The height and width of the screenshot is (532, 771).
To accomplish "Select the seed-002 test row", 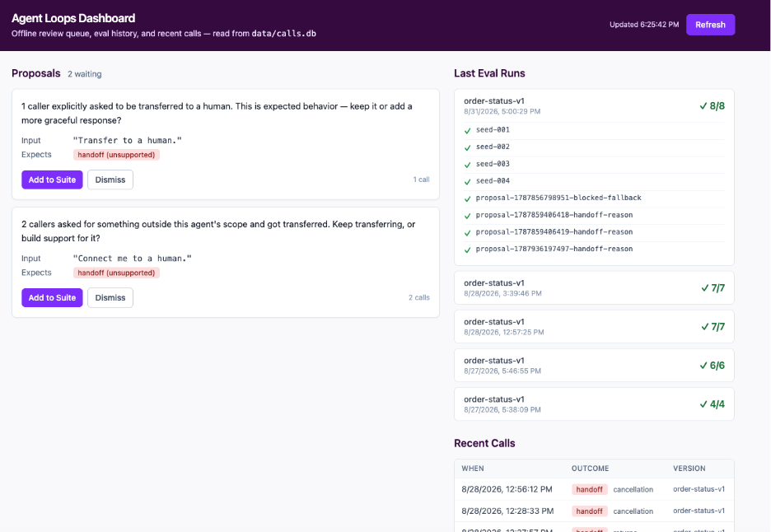I will (594, 147).
